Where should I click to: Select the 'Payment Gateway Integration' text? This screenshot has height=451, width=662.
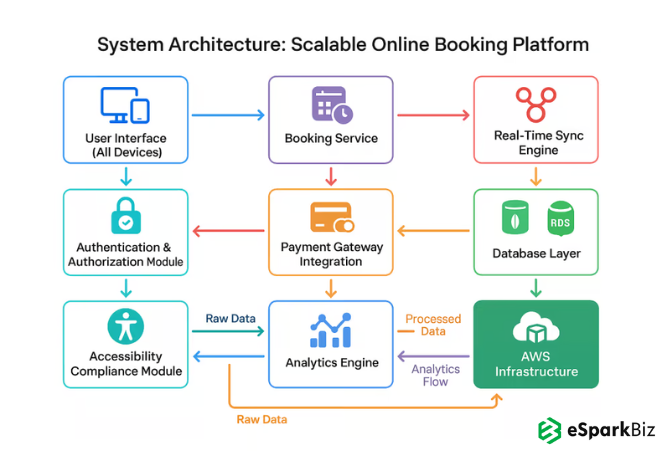[x=331, y=254]
